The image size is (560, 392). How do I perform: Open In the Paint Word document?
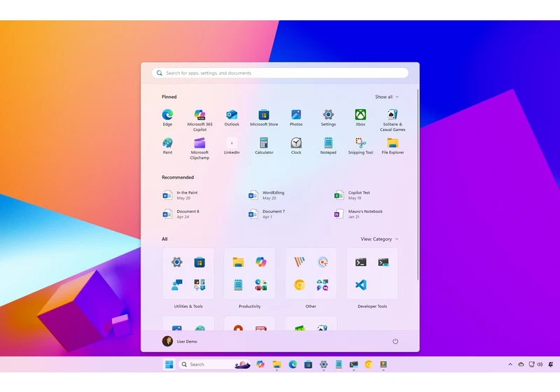[181, 195]
